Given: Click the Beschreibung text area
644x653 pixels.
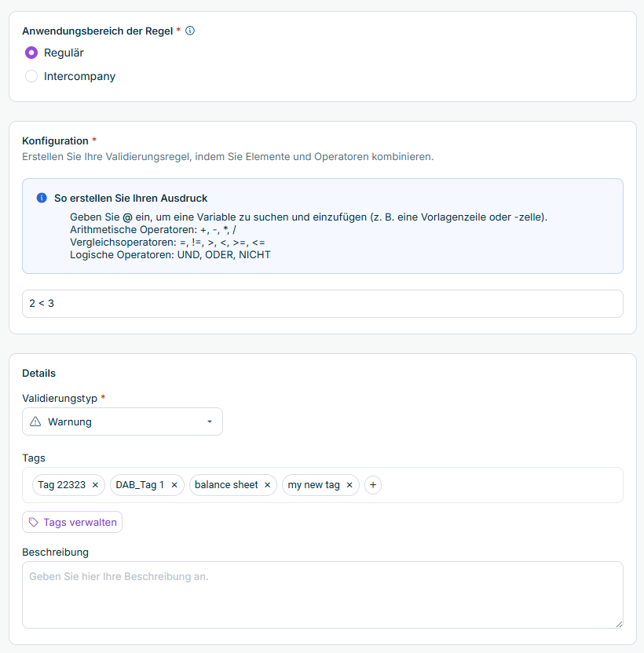Looking at the screenshot, I should (x=323, y=595).
